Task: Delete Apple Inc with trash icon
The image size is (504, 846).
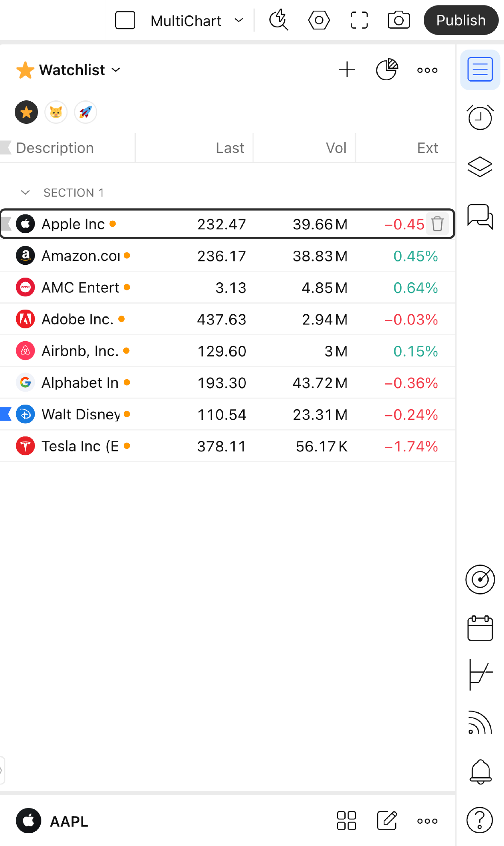Action: tap(437, 224)
